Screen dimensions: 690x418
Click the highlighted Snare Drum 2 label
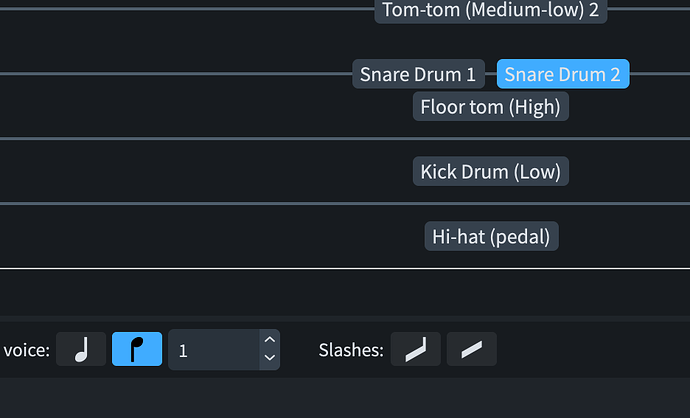[x=562, y=74]
